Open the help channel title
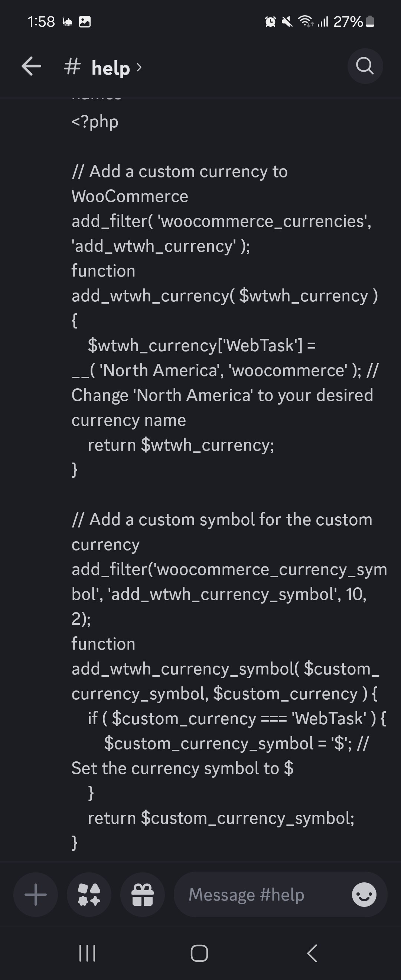This screenshot has width=401, height=980. click(x=111, y=68)
